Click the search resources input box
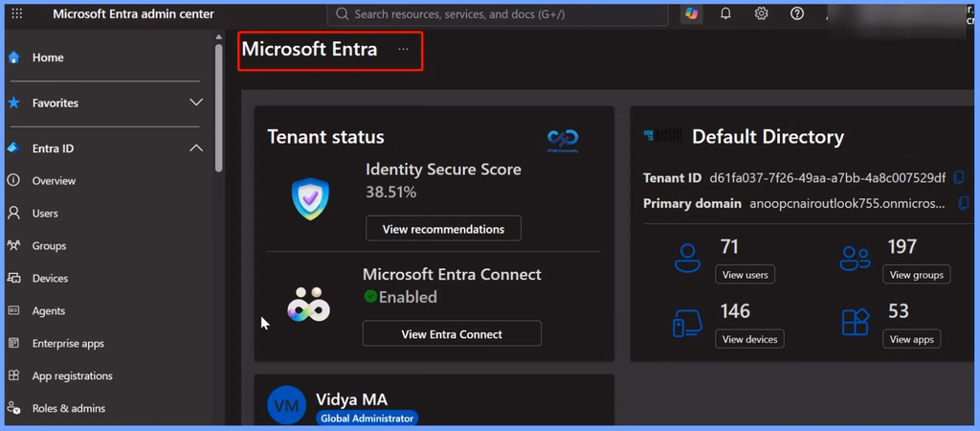 coord(498,13)
